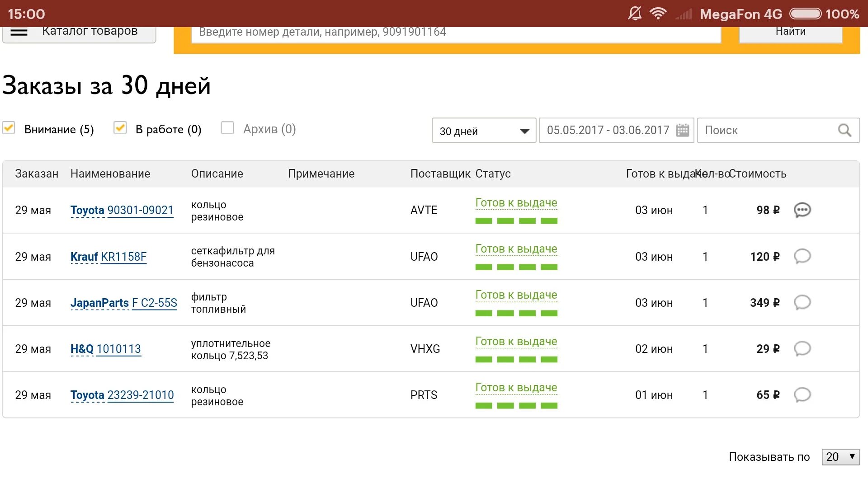Click the 120 ₽ price cell
The height and width of the screenshot is (488, 868).
(765, 257)
